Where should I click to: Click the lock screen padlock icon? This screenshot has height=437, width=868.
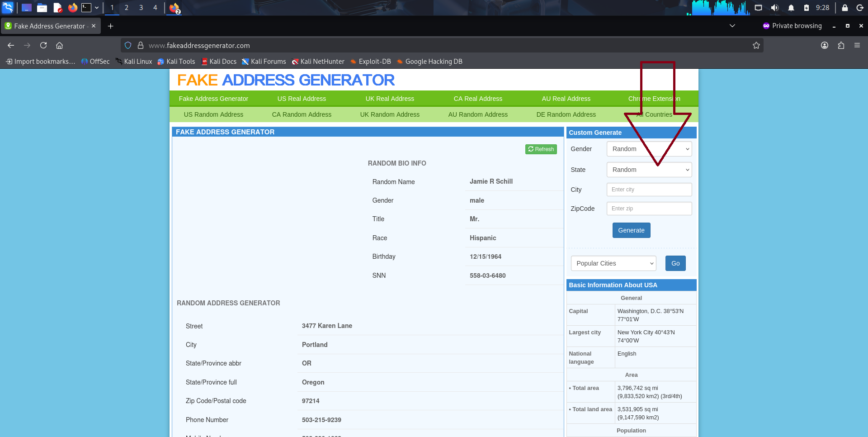point(844,8)
